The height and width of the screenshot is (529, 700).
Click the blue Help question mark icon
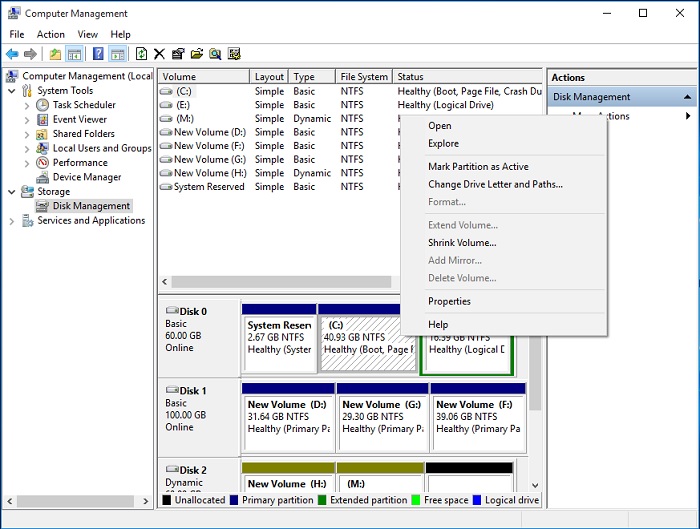98,54
